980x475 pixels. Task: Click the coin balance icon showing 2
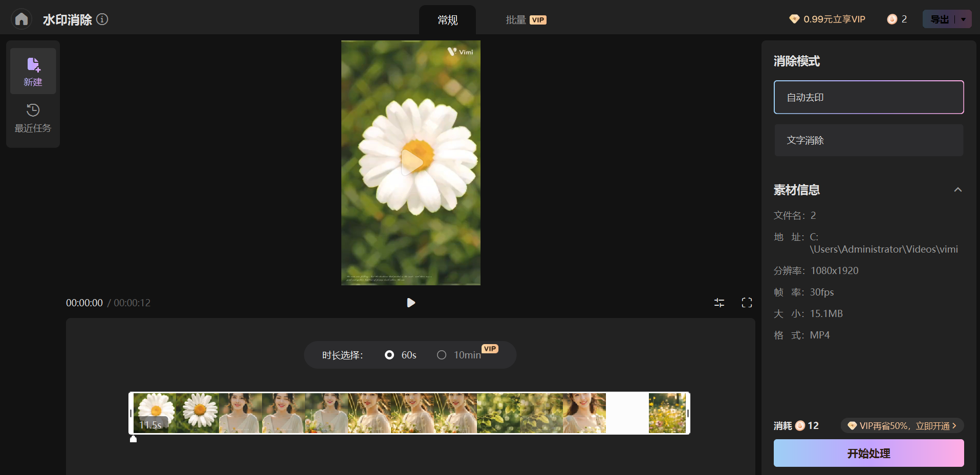(892, 19)
